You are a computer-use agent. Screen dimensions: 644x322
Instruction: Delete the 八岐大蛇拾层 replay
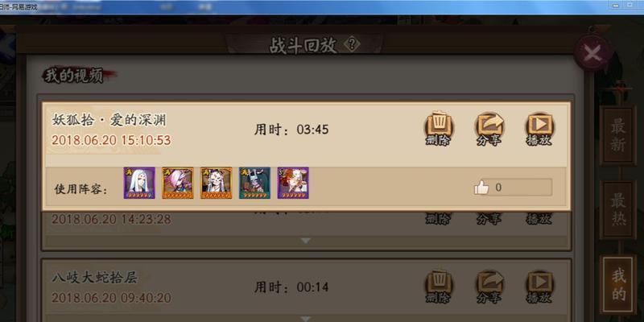[x=438, y=287]
